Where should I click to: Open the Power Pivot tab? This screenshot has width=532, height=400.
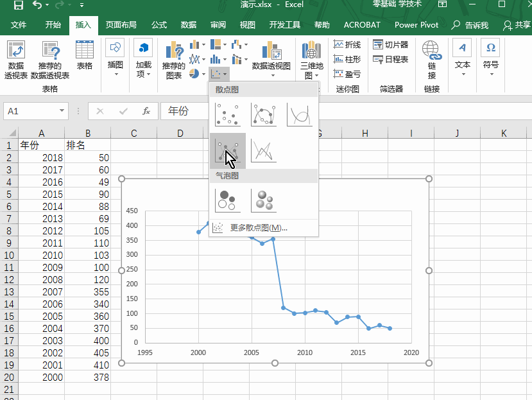[x=416, y=25]
